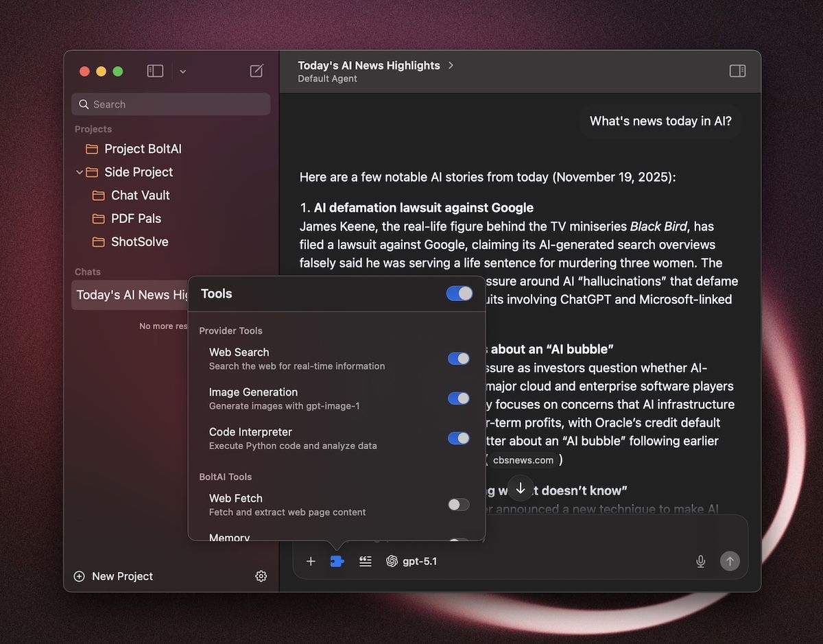Click the sidebar Search field
The height and width of the screenshot is (644, 823).
point(171,104)
